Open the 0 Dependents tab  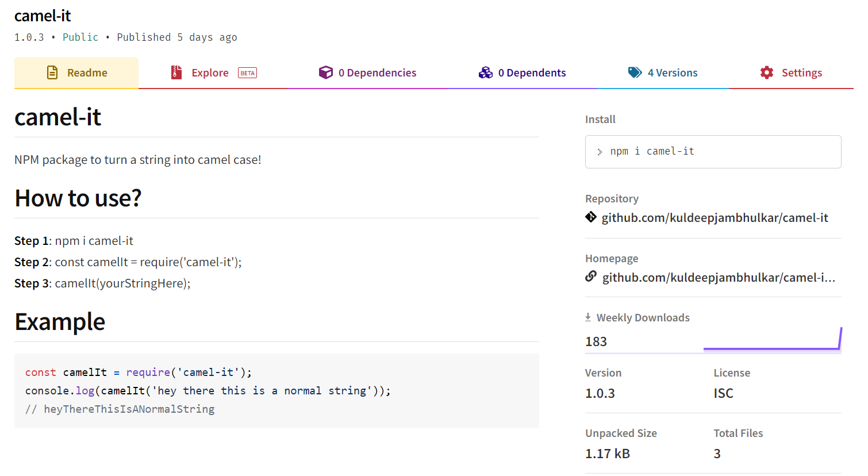[522, 73]
